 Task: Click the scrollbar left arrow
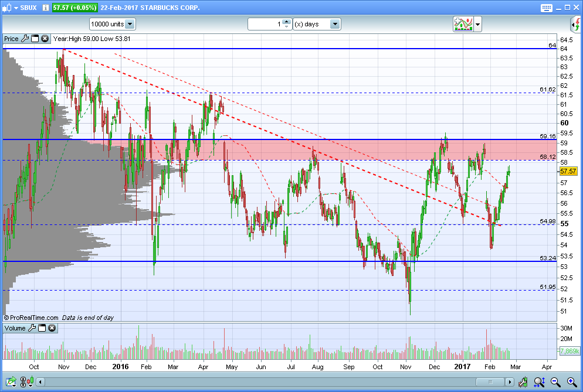tap(40, 381)
